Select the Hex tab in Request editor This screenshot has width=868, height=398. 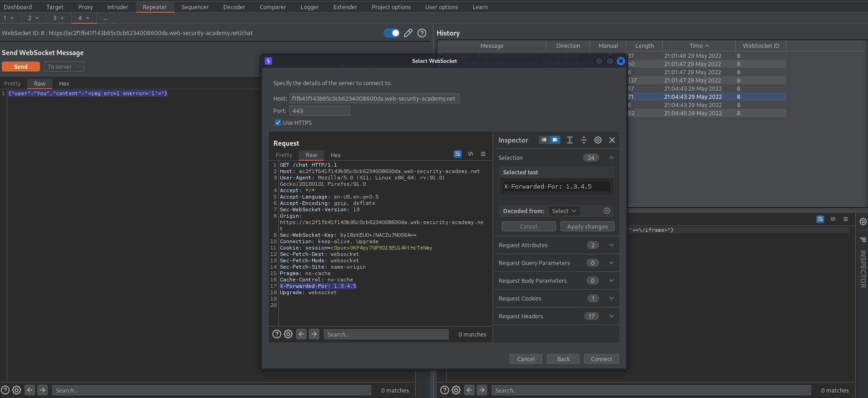pos(336,155)
